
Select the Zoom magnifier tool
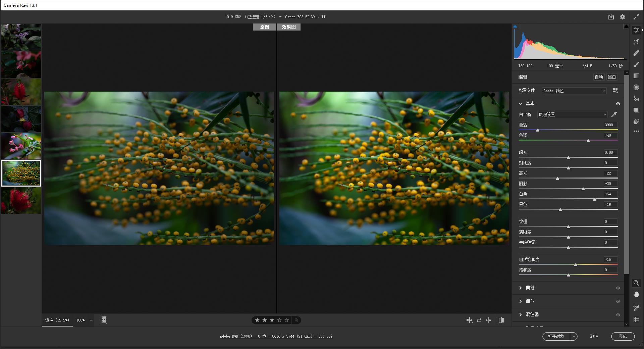pos(636,283)
